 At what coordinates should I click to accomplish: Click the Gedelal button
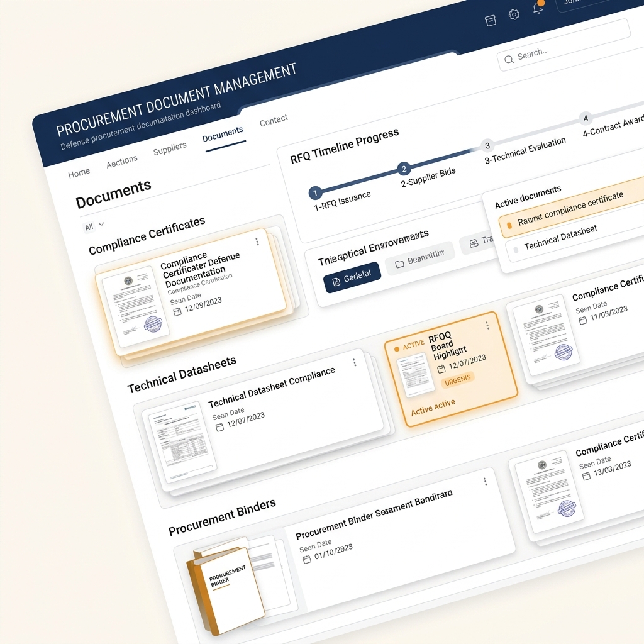coord(352,277)
